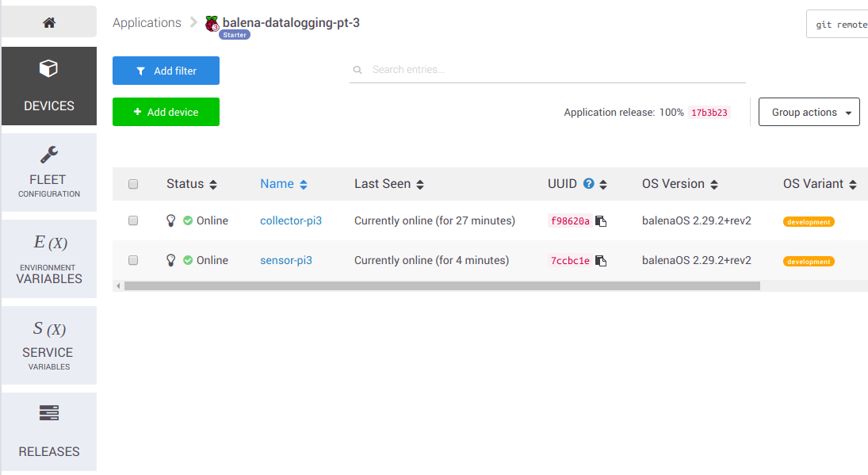Open the collector-pi3 device link
Viewport: 868px width, 475px height.
[291, 220]
